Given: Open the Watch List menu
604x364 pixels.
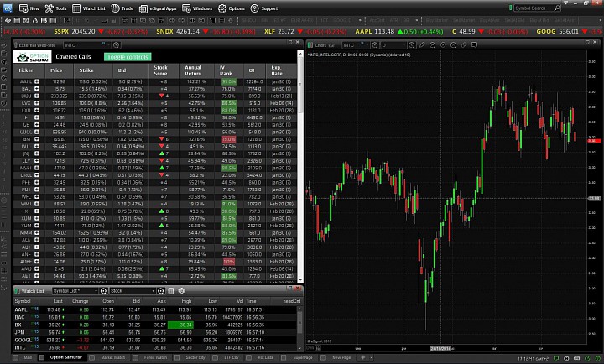Looking at the screenshot, I should (89, 8).
